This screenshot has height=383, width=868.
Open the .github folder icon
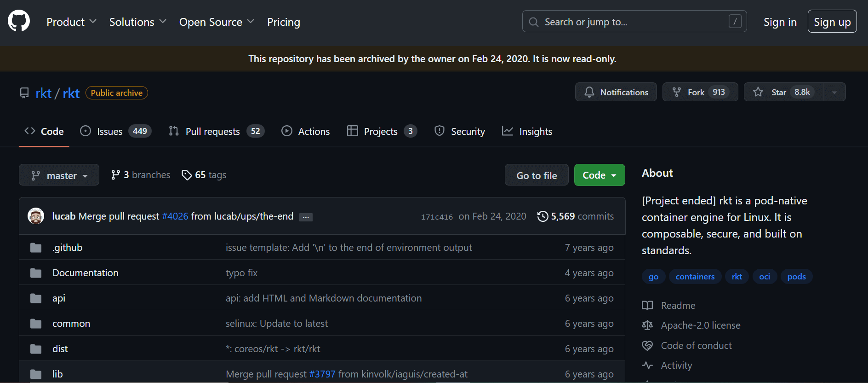click(x=36, y=248)
